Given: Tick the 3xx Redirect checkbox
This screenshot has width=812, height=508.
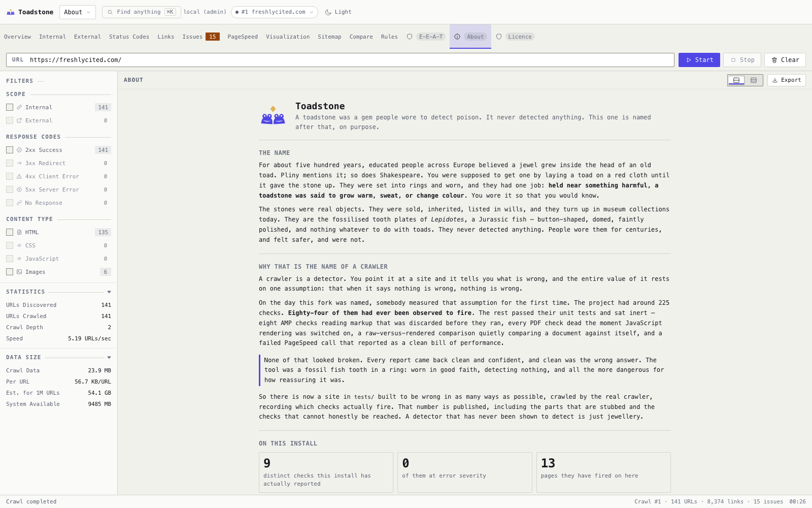Looking at the screenshot, I should click(10, 163).
